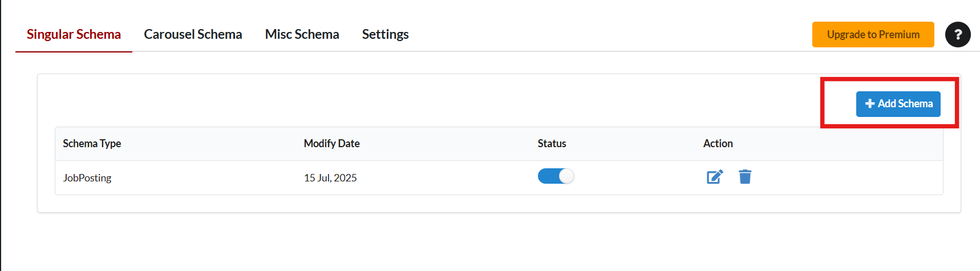Image resolution: width=980 pixels, height=271 pixels.
Task: Click the Action column header
Action: tap(718, 143)
